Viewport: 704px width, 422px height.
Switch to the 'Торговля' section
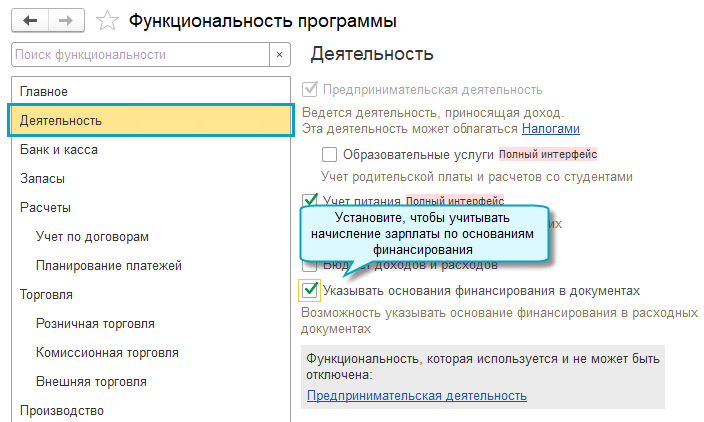click(46, 295)
